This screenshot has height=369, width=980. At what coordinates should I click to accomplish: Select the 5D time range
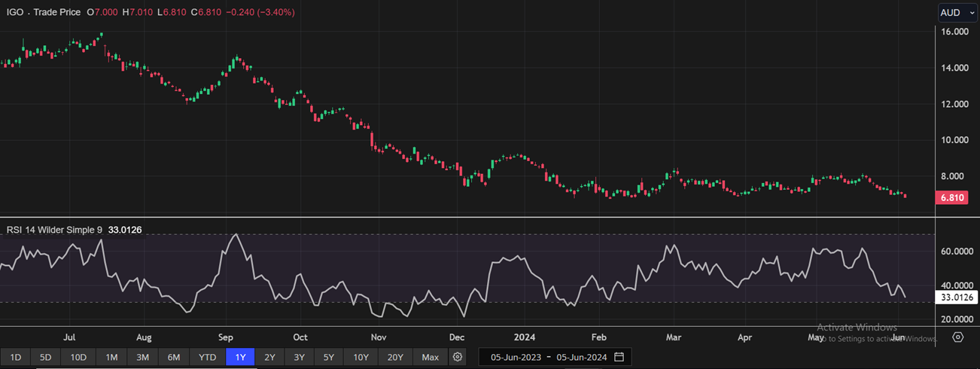tap(45, 356)
